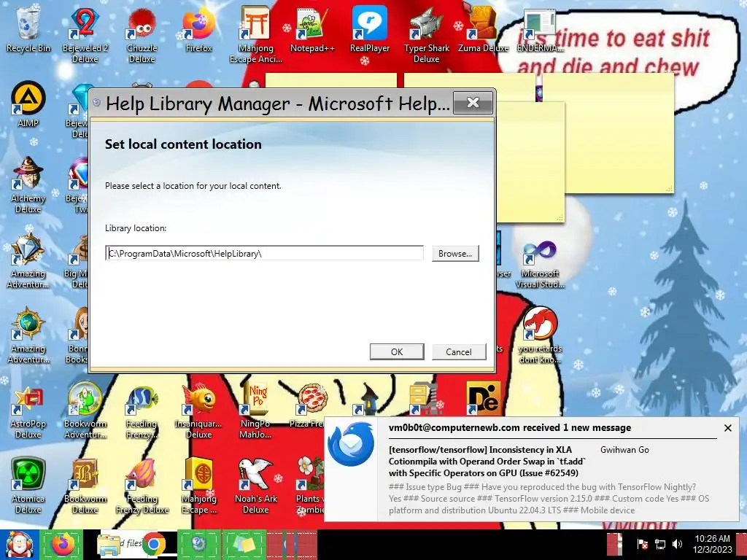Launch Plants vs Zombies desktop shortcut
This screenshot has width=747, height=560.
[311, 486]
